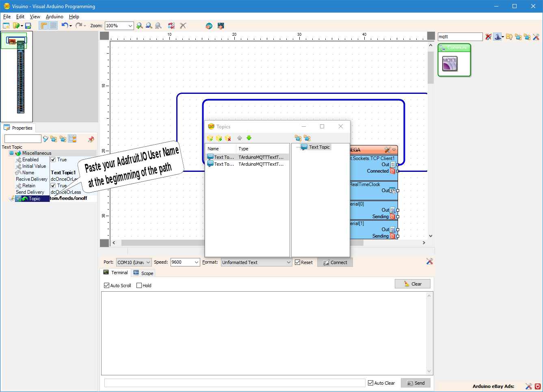
Task: Collapse the Miscellaneous property group
Action: [x=11, y=153]
